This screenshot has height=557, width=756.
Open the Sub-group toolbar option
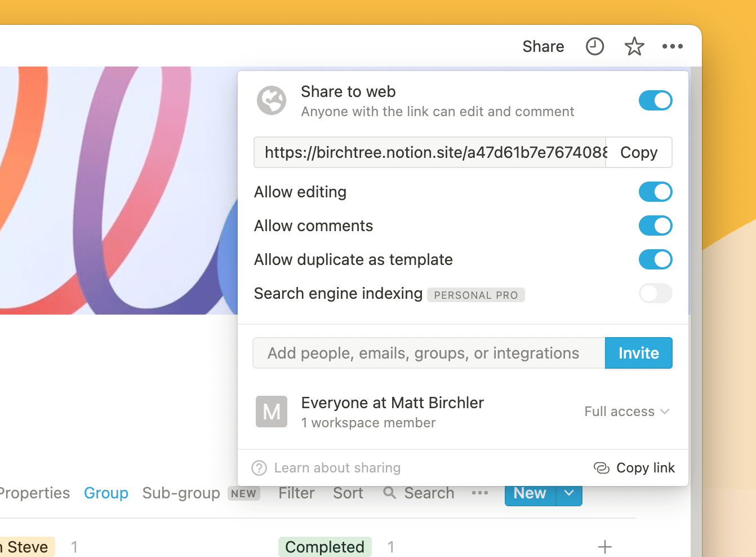pos(181,493)
